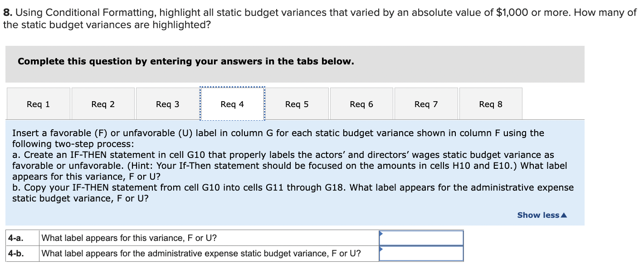Switch to the Req 5 tab
Screen dimensions: 644x265
pos(297,103)
